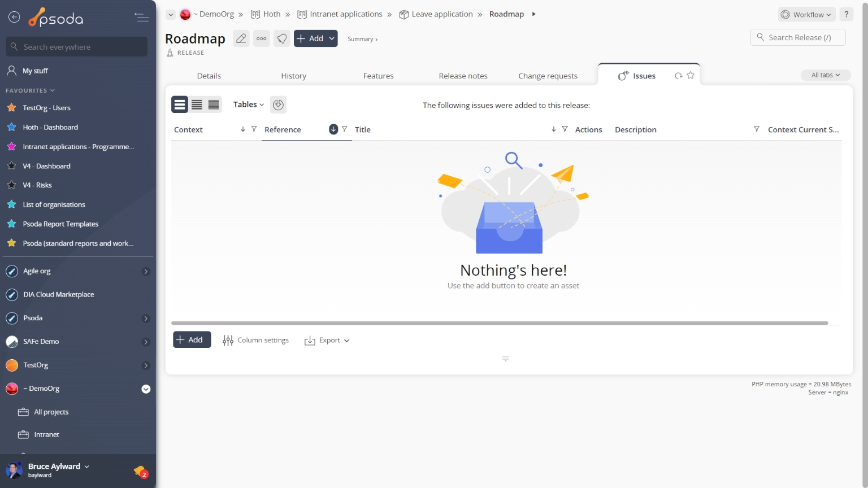Click star icon next to Psoda (standard reports
Screen dimensions: 868x488
(x=11, y=243)
